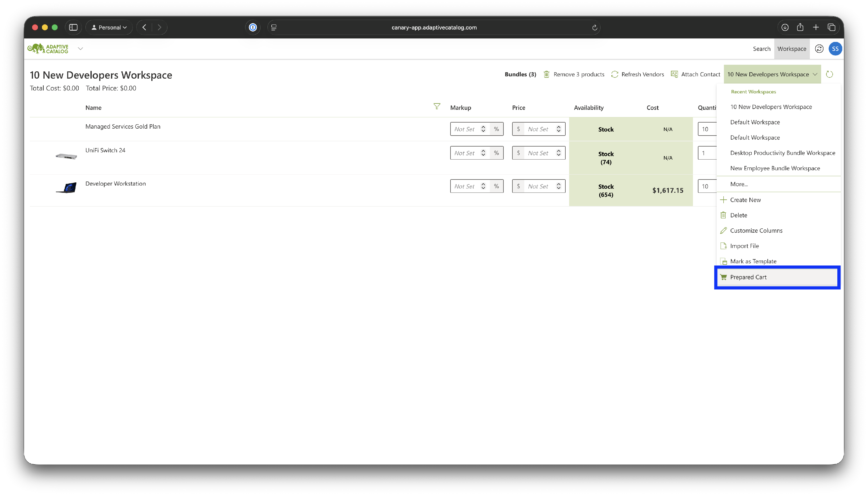868x496 pixels.
Task: Click the UniFi Switch 24 price field
Action: (x=538, y=153)
